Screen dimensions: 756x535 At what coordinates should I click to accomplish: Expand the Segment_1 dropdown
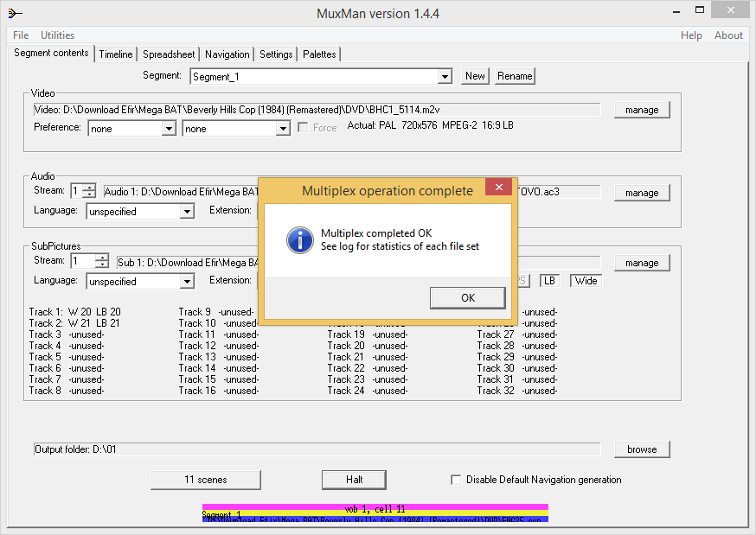tap(445, 77)
